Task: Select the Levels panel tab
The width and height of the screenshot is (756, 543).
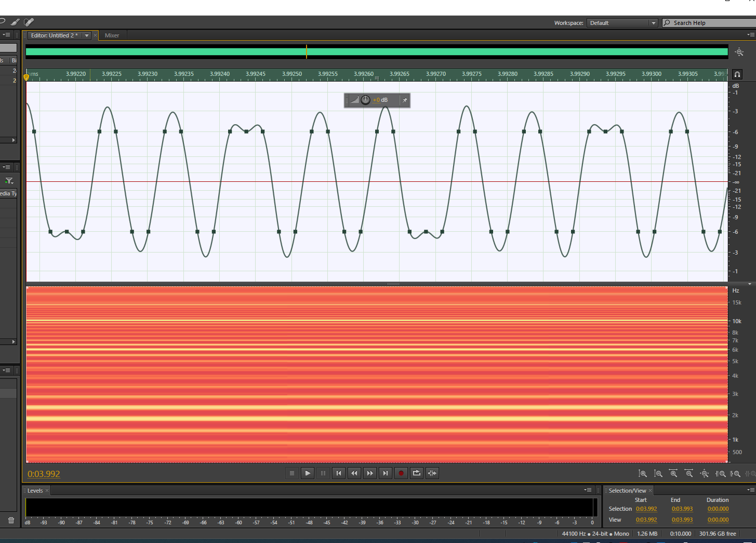Action: click(x=35, y=491)
